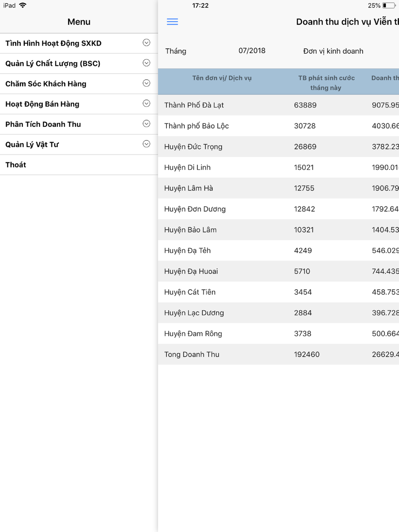Click the Tên đơn vị/ Dịch vụ column header
Screen dimensions: 399x532
[222, 78]
